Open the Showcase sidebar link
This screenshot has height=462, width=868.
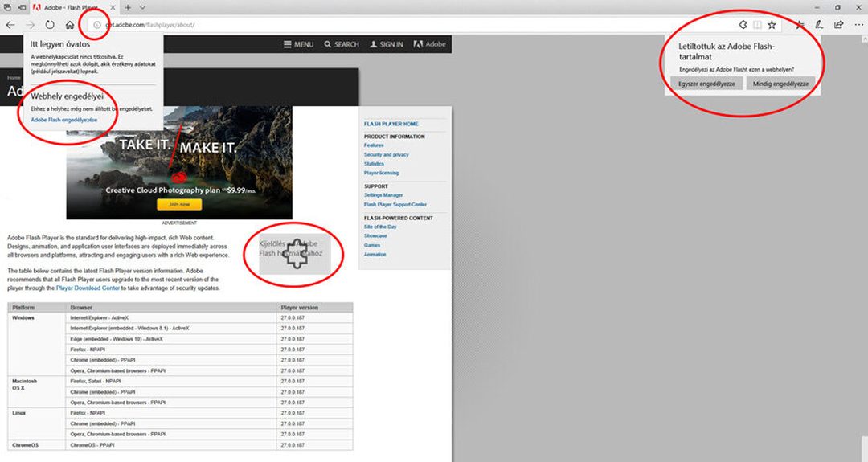[x=375, y=235]
